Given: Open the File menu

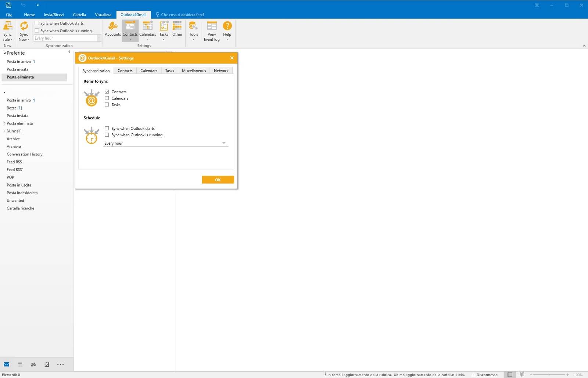Looking at the screenshot, I should tap(9, 15).
